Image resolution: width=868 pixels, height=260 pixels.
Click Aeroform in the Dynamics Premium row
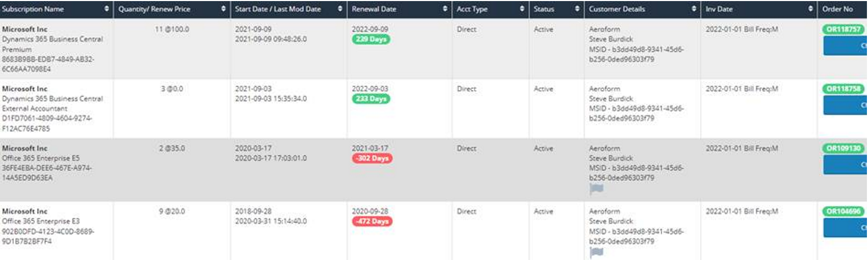click(x=605, y=30)
